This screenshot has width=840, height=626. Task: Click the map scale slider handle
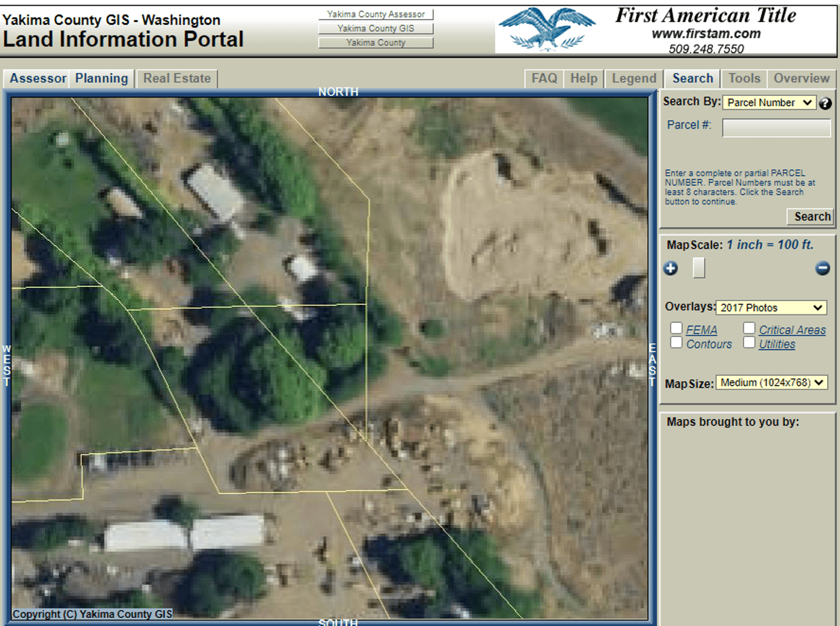click(699, 267)
